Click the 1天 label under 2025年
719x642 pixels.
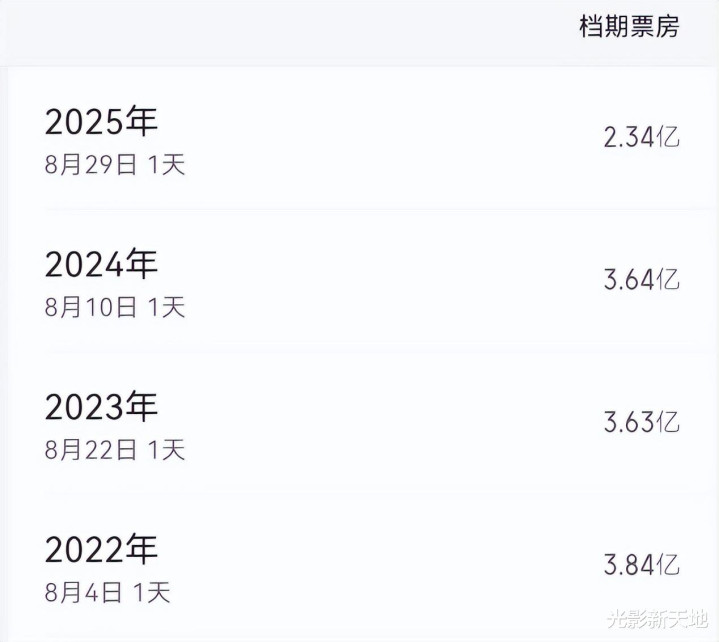pyautogui.click(x=166, y=165)
